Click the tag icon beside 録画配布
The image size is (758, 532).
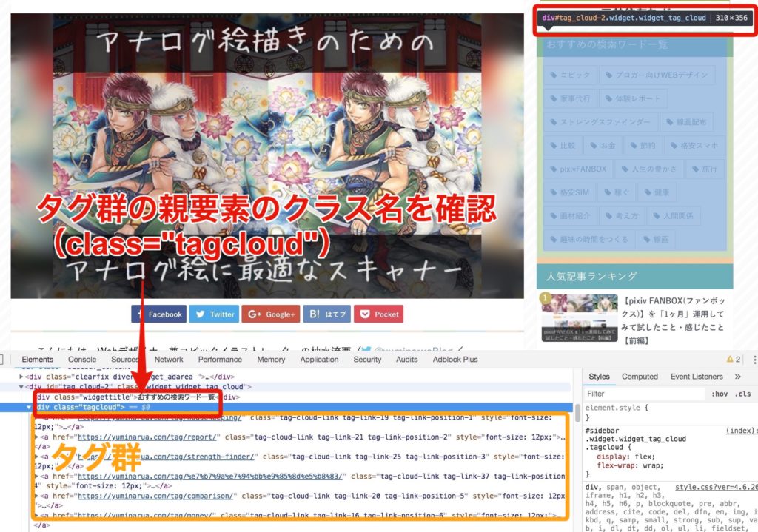(670, 121)
